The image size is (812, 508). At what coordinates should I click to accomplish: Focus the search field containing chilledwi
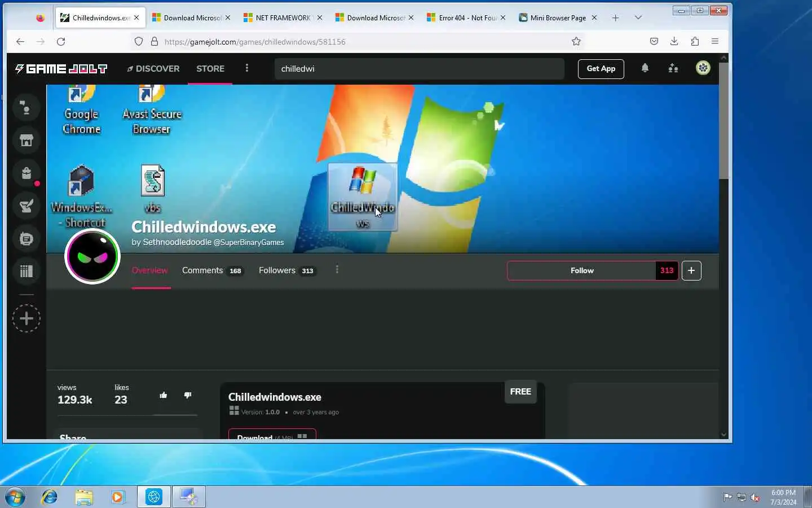419,69
